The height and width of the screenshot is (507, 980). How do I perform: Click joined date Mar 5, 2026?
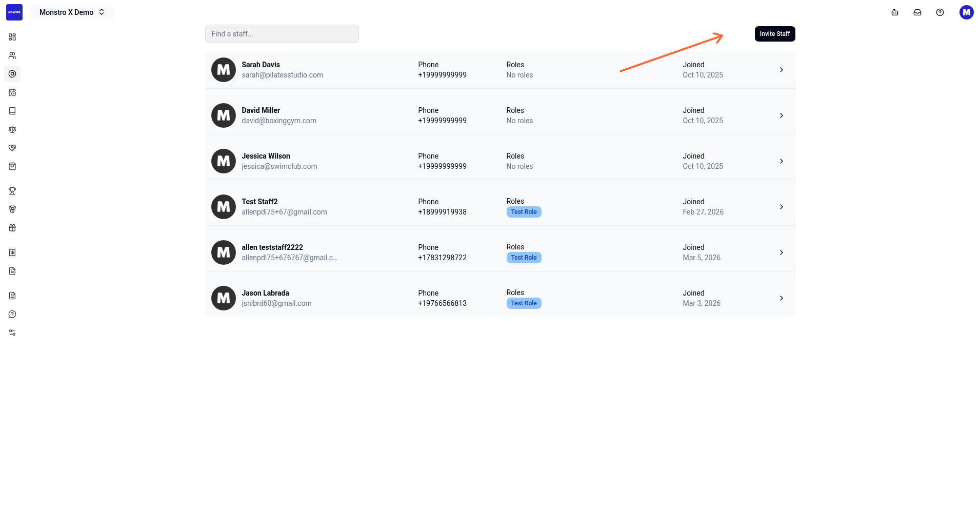(702, 258)
